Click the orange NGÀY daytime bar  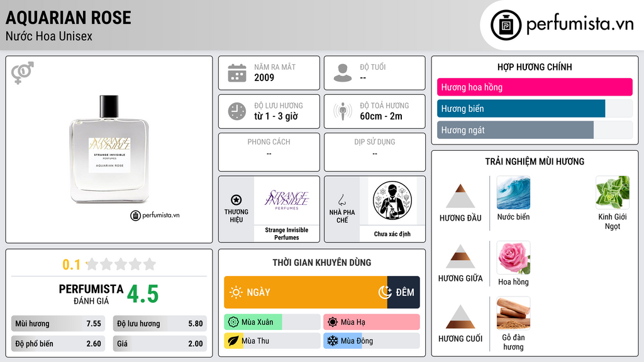305,292
